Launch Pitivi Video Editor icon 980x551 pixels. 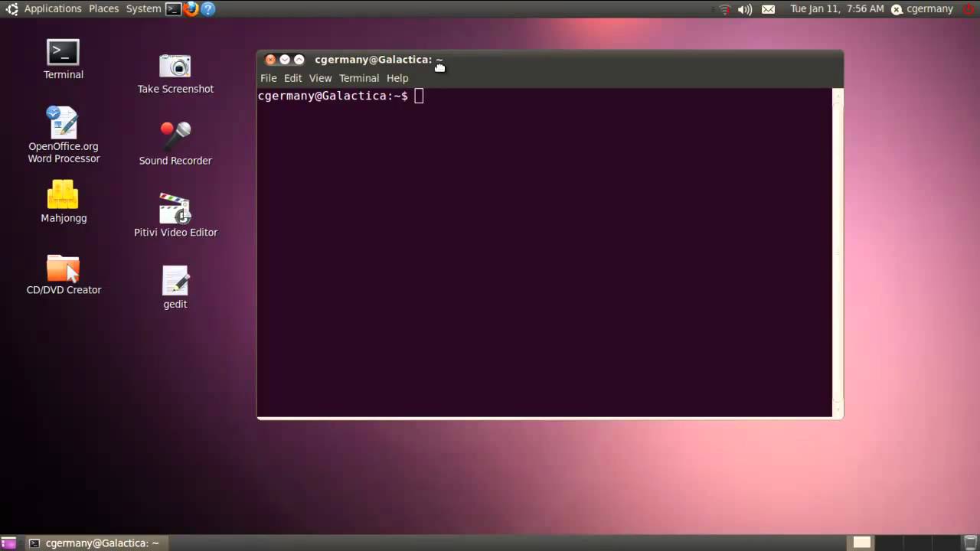coord(175,215)
